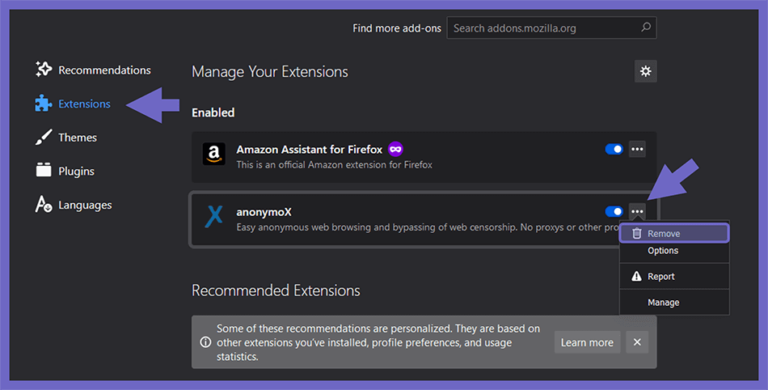Focus the Search addons.mozilla.org field

pos(552,28)
